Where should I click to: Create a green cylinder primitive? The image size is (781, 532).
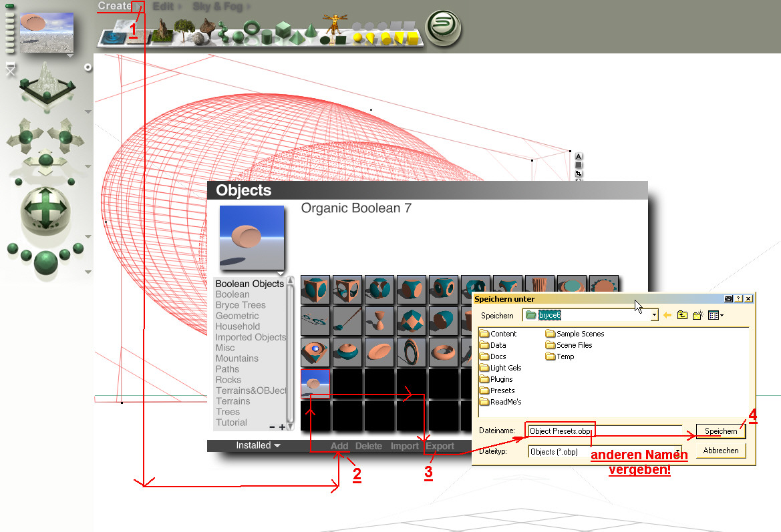267,37
